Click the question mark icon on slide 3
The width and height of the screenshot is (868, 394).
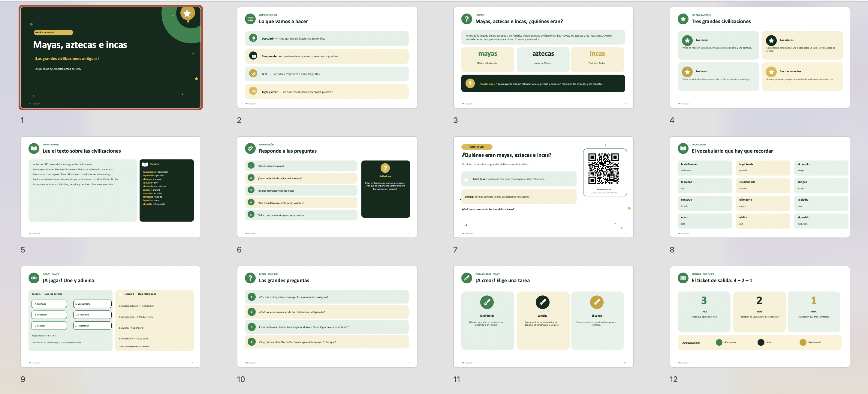467,19
